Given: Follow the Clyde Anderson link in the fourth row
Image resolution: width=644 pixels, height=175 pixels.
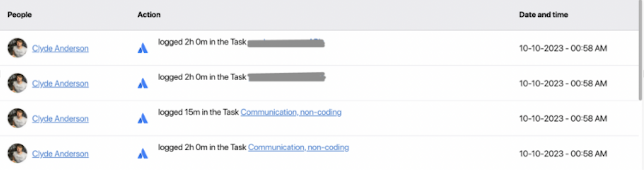Looking at the screenshot, I should 60,154.
